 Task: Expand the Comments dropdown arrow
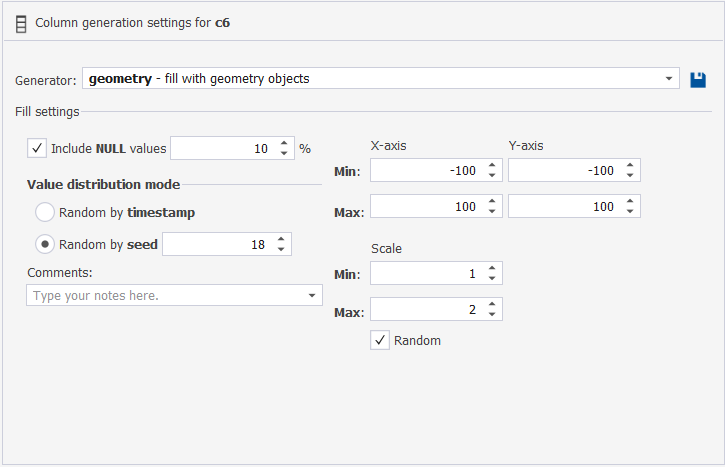[x=311, y=296]
